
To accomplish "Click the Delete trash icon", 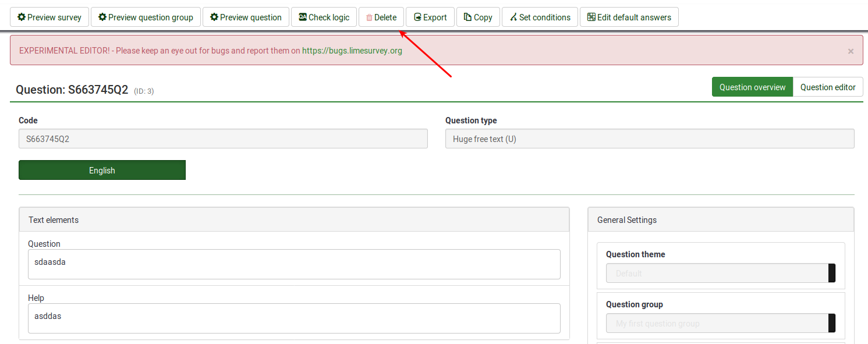I will 369,17.
